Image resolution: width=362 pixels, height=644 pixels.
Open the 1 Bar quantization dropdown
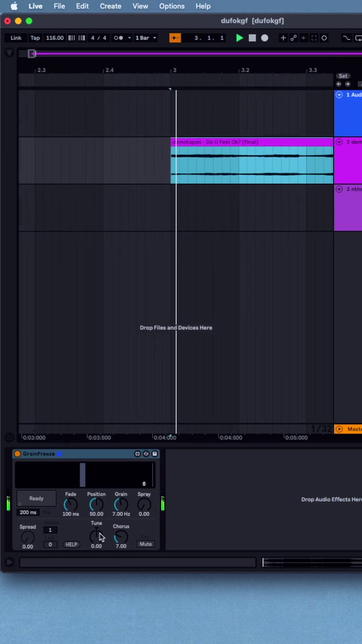146,38
